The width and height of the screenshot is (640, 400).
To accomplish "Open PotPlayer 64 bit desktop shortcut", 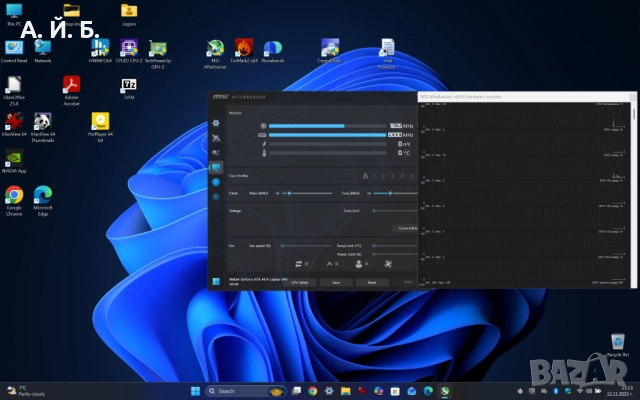I will tap(100, 127).
